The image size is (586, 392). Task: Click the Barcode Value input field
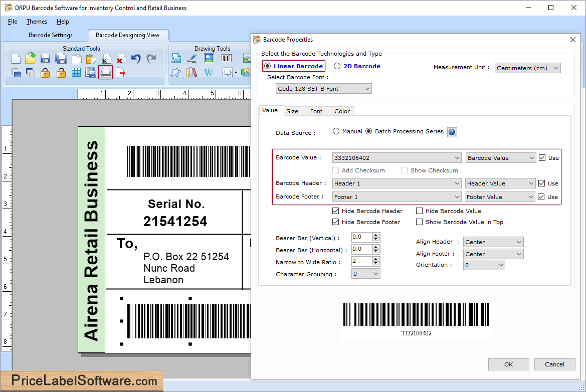(391, 157)
